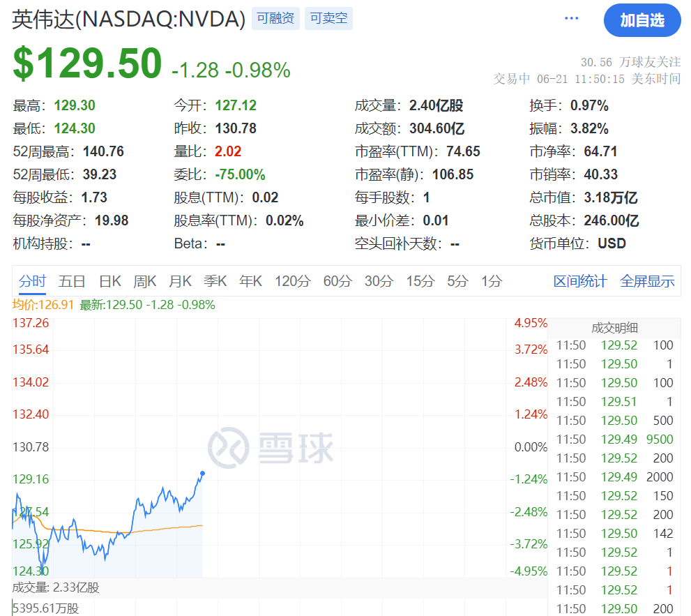Click the 委比 value -75.00%

240,174
